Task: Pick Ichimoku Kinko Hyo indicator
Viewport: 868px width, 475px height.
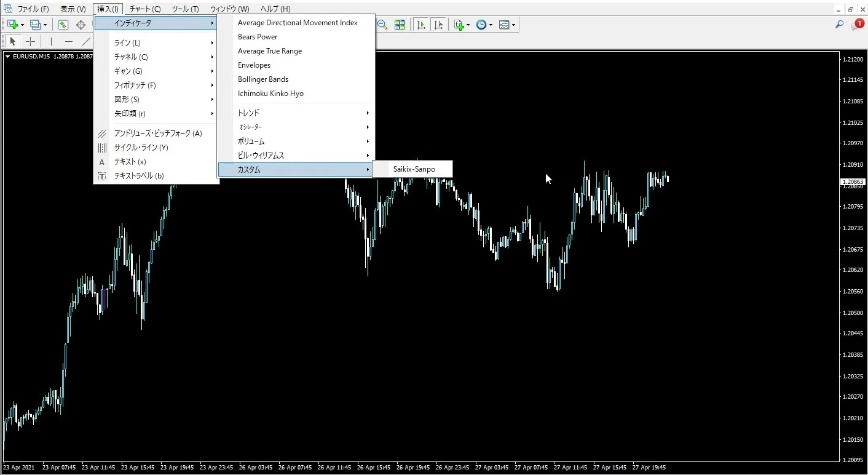Action: coord(270,94)
